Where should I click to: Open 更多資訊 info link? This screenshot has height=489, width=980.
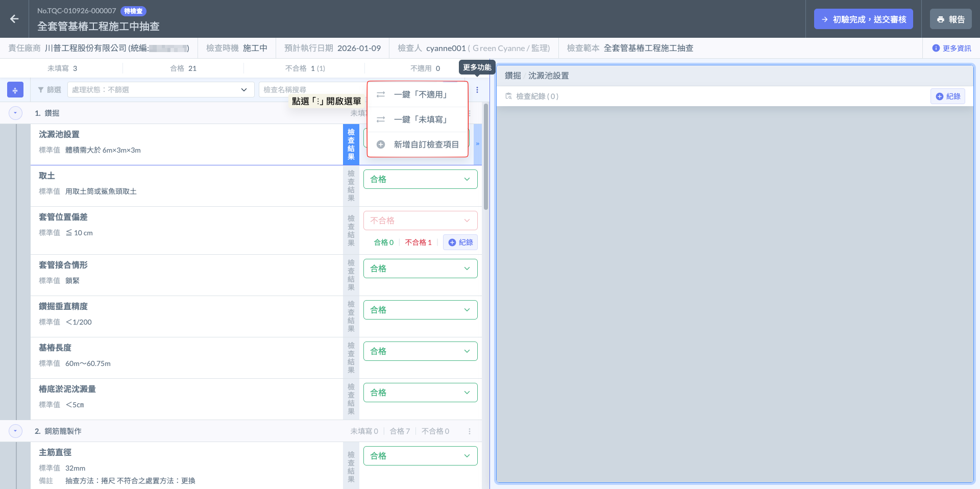pos(951,48)
